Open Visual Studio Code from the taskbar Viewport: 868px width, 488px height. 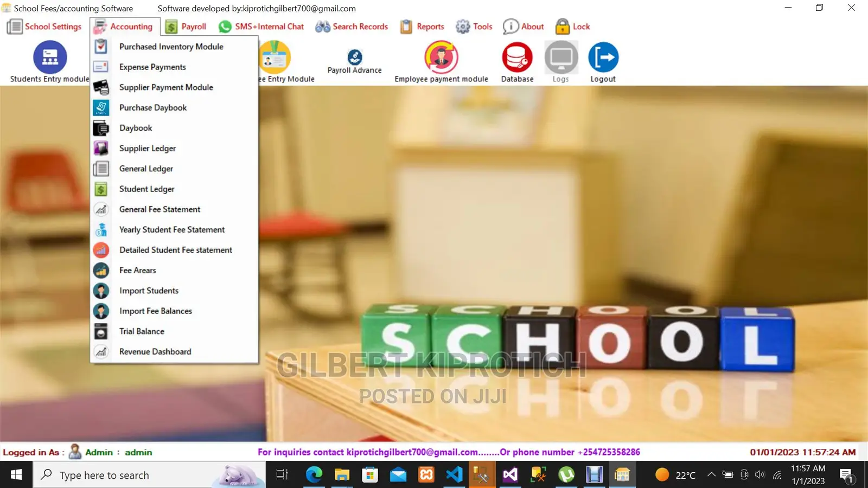[454, 475]
